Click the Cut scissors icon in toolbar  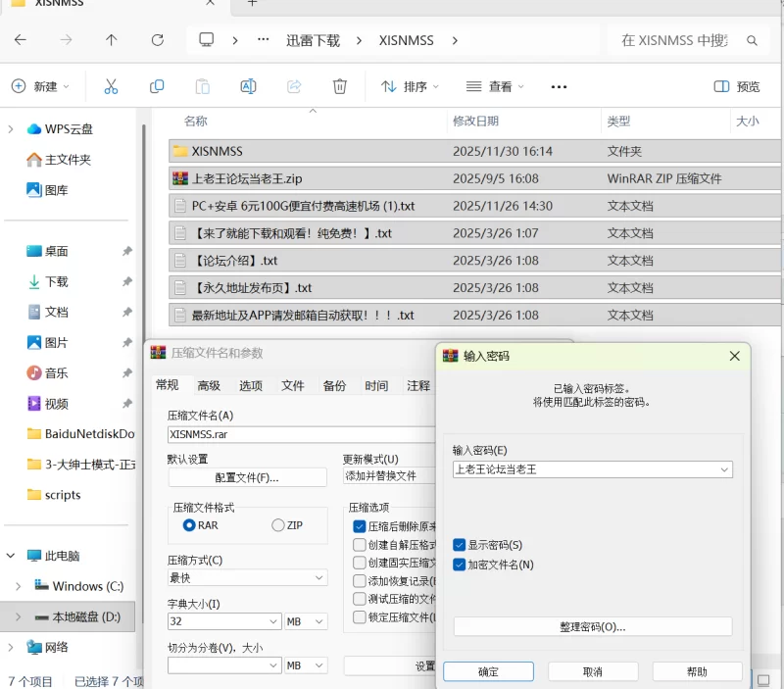(111, 86)
